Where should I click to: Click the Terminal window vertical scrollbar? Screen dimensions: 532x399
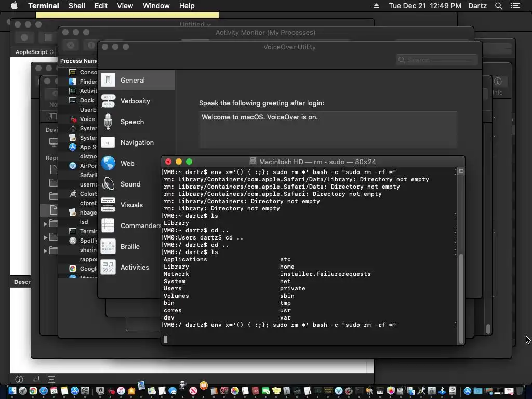tap(461, 299)
